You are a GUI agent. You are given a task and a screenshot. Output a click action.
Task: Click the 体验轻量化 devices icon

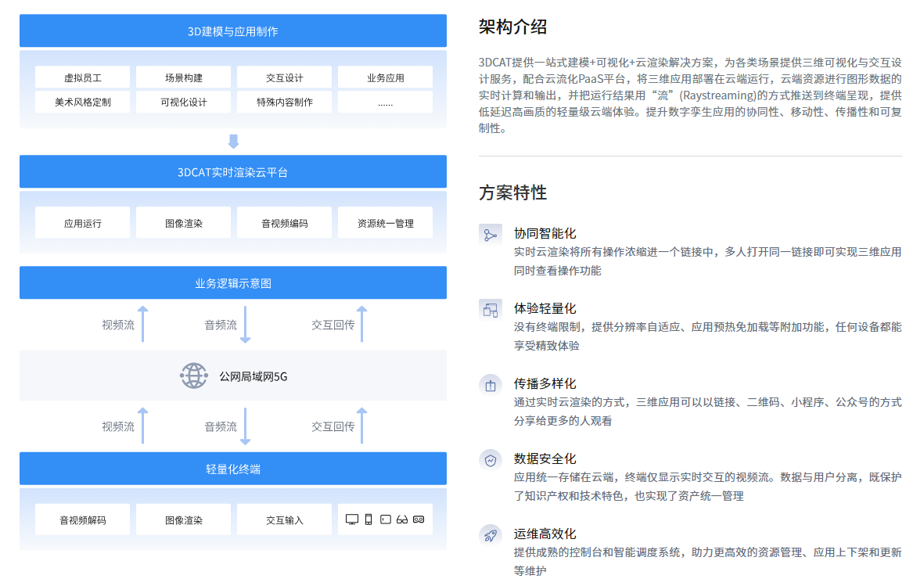tap(491, 309)
